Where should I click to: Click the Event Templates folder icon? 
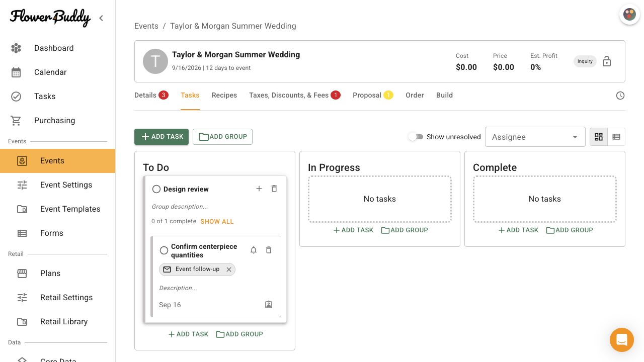pos(22,209)
